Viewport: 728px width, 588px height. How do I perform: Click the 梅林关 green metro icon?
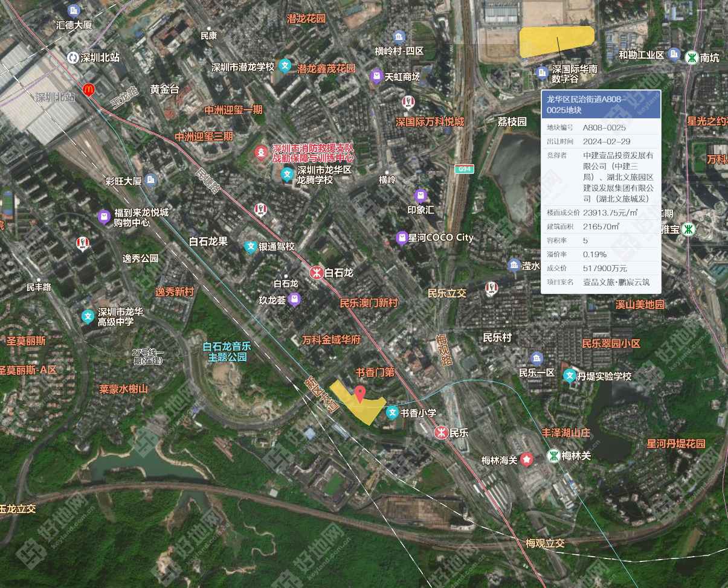(553, 456)
